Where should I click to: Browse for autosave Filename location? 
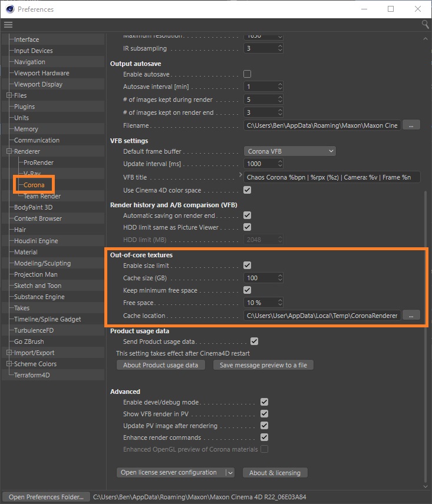click(411, 125)
